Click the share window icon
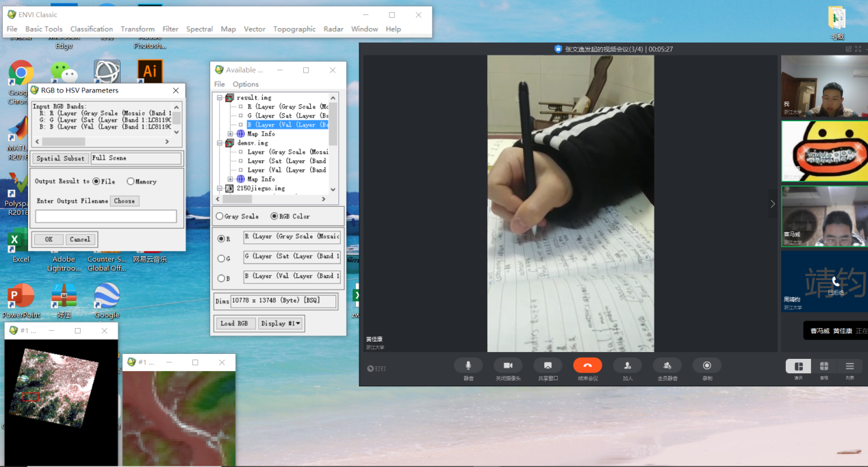 point(548,366)
